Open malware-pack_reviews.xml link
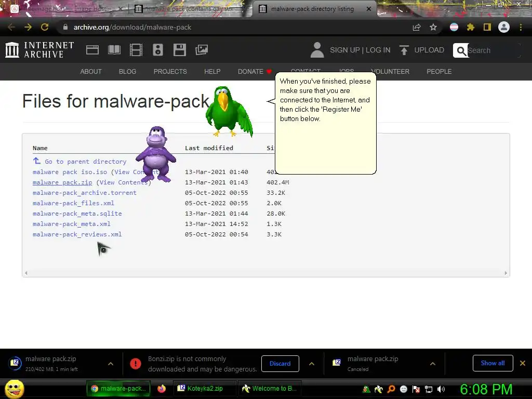The image size is (532, 399). (x=77, y=234)
